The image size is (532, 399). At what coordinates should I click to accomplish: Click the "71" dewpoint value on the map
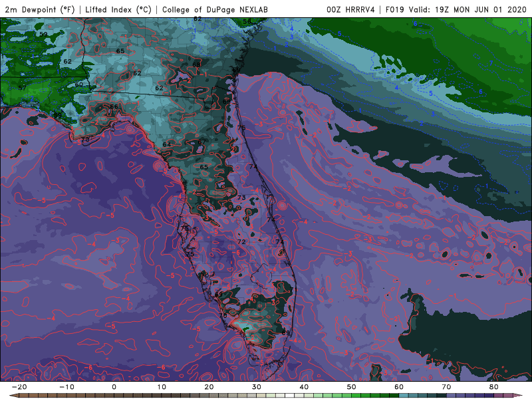pos(293,290)
